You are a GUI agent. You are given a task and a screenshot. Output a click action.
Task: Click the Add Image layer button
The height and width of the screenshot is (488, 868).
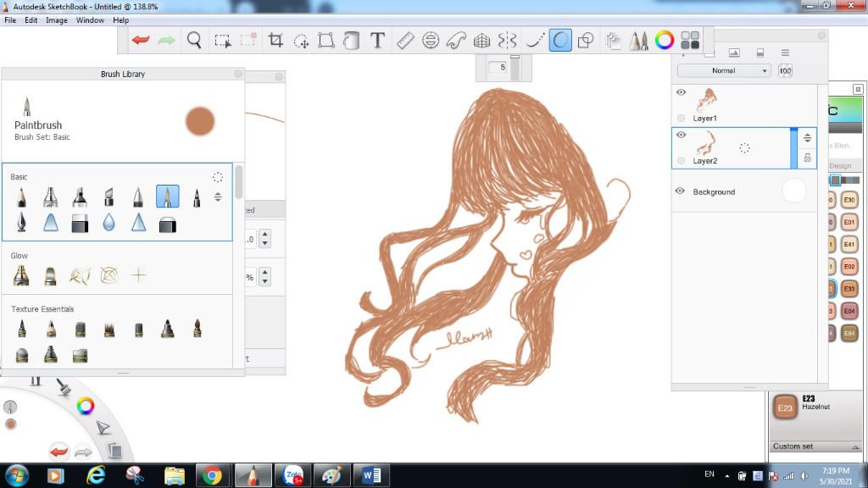pos(734,53)
